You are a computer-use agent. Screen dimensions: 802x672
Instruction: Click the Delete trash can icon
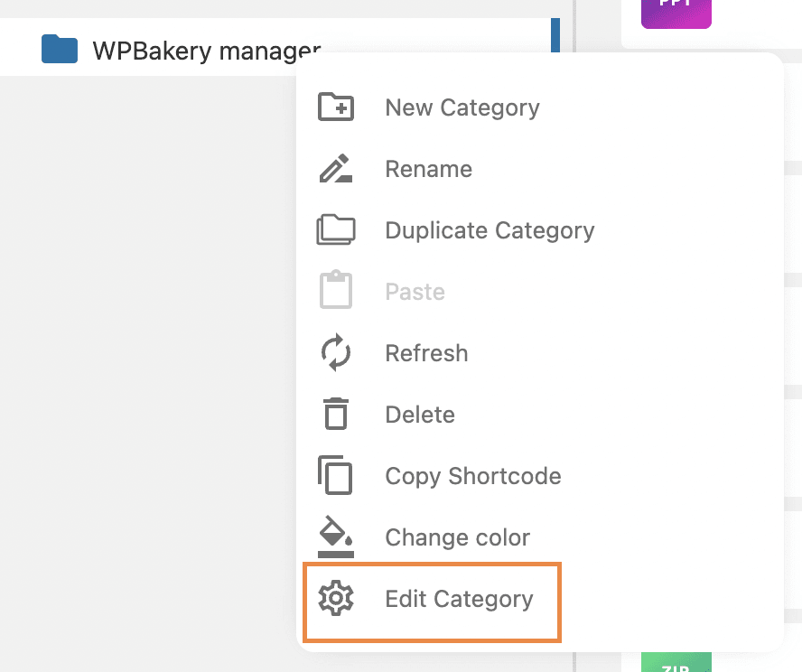[x=336, y=415]
